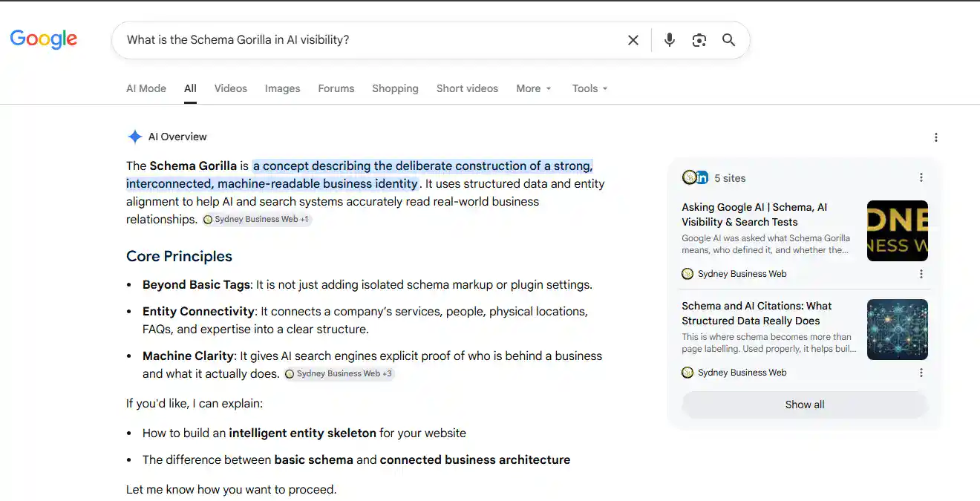Click in the search query field
980x501 pixels.
(x=371, y=40)
